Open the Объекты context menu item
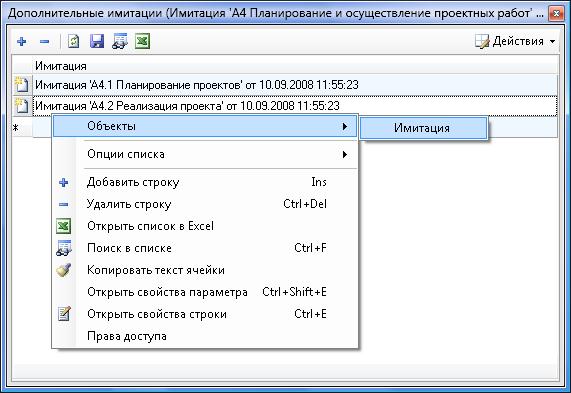This screenshot has height=393, width=571. click(205, 126)
